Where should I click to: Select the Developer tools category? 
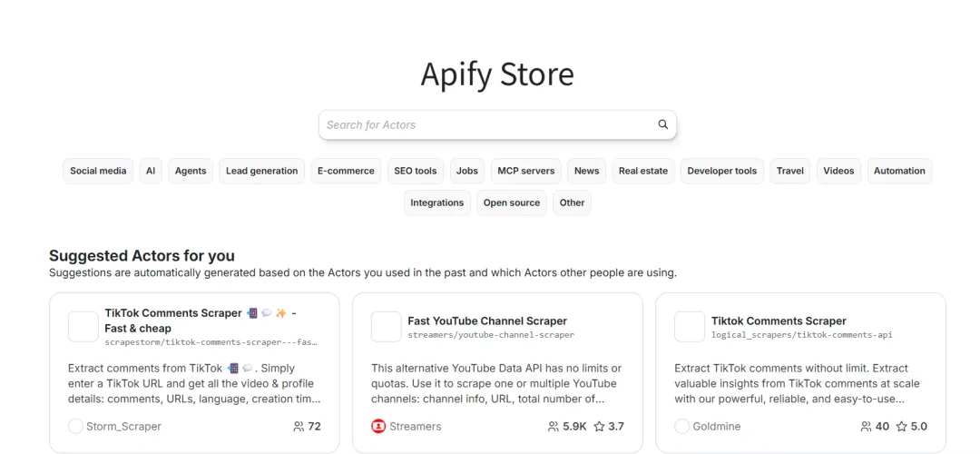(x=721, y=171)
